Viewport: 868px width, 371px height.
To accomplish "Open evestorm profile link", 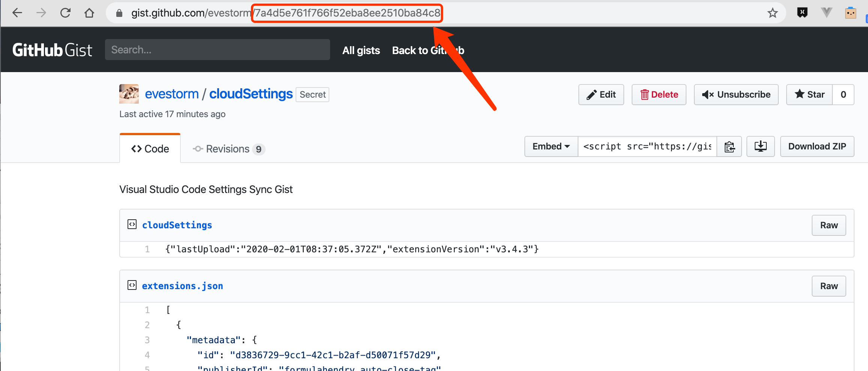I will pos(172,94).
